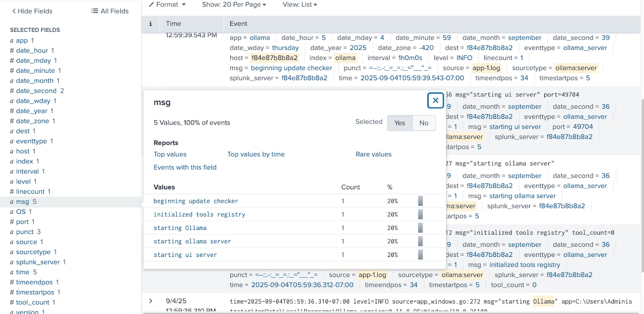Select msg field in sidebar
This screenshot has width=644, height=314.
tap(23, 202)
